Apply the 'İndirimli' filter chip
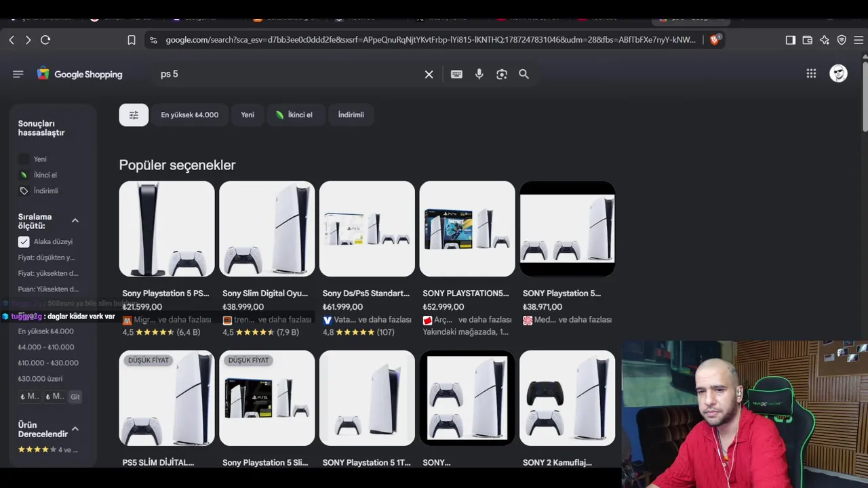 pyautogui.click(x=351, y=115)
